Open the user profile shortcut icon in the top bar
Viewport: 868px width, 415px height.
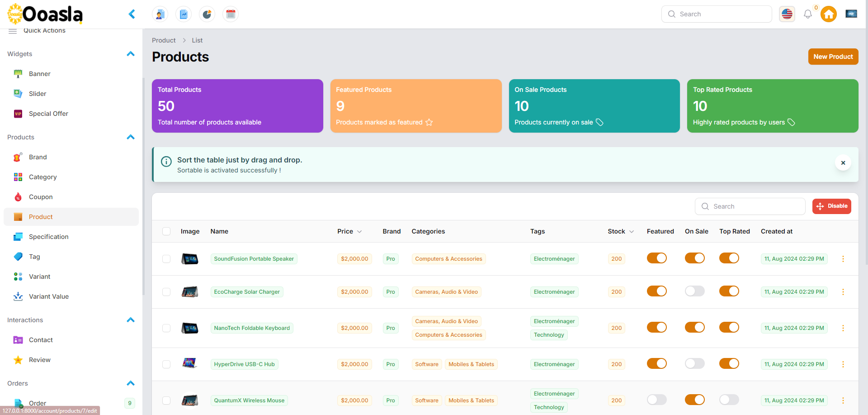(160, 14)
